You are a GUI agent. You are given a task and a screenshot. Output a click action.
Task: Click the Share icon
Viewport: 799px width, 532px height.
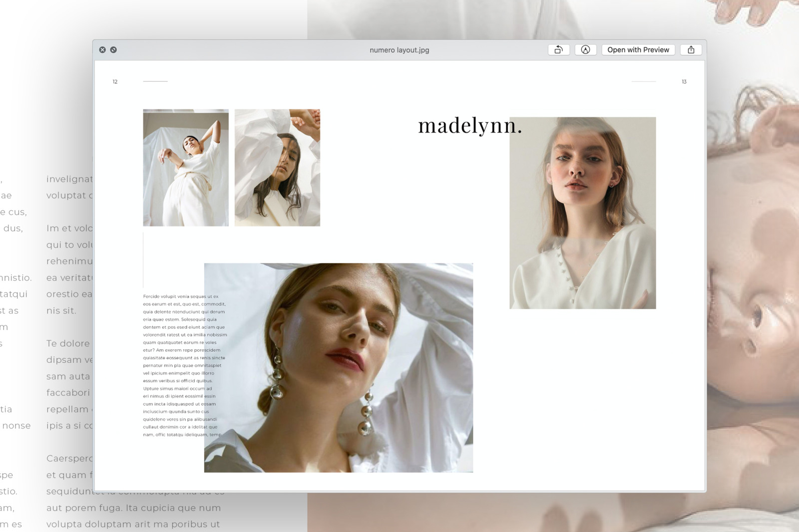tap(691, 50)
